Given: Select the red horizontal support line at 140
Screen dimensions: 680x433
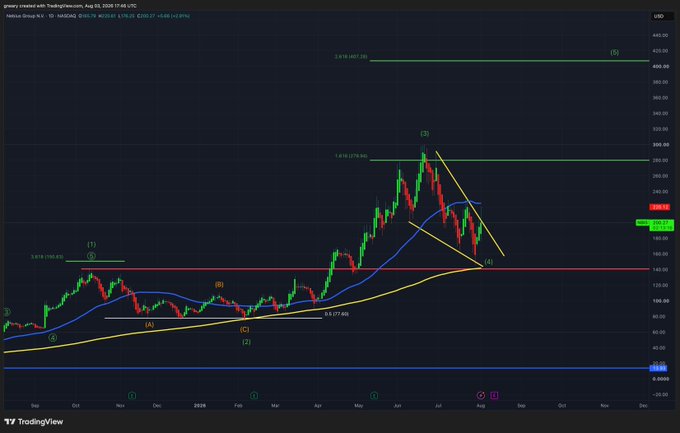Looking at the screenshot, I should tap(365, 269).
